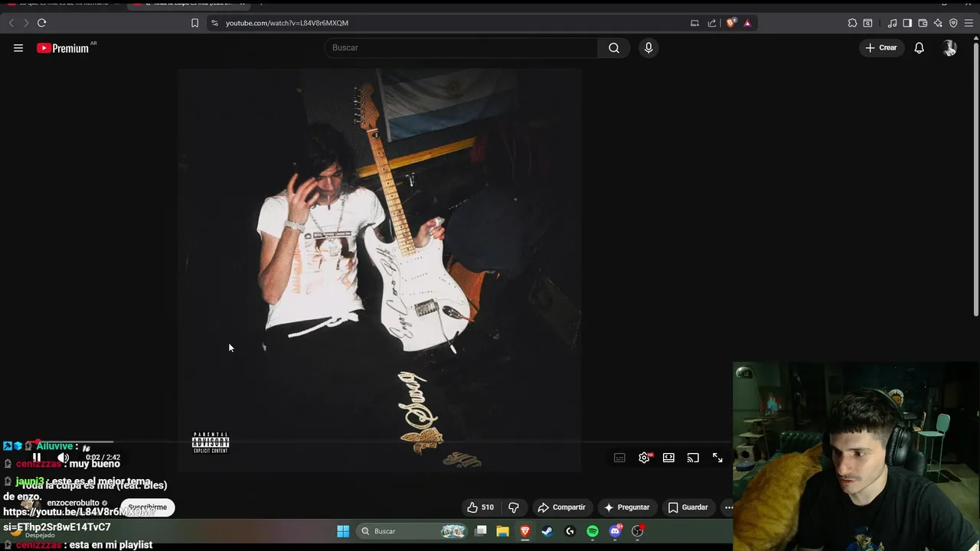The height and width of the screenshot is (551, 980).
Task: Mute the video volume
Action: (63, 457)
